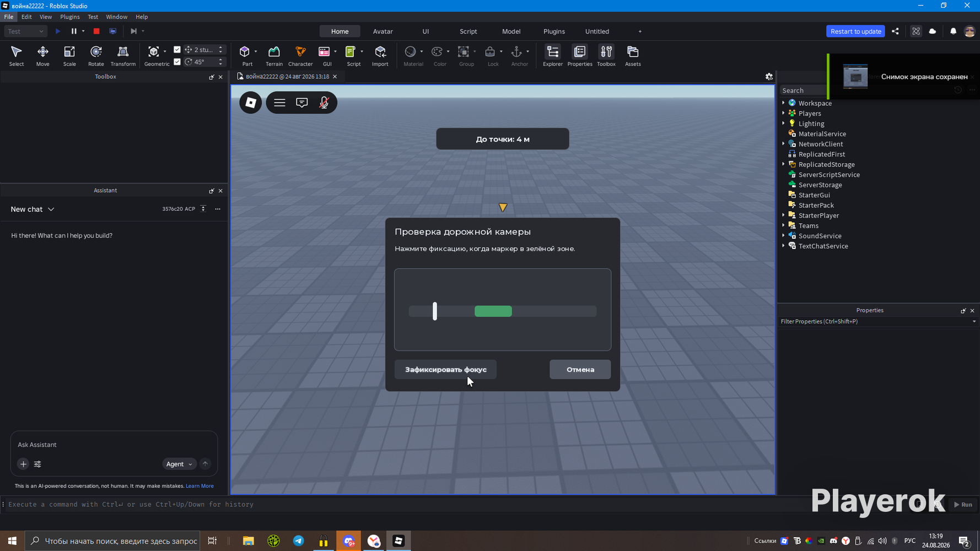Expand the ReplicatedStorage tree node
This screenshot has width=980, height=551.
pyautogui.click(x=783, y=164)
